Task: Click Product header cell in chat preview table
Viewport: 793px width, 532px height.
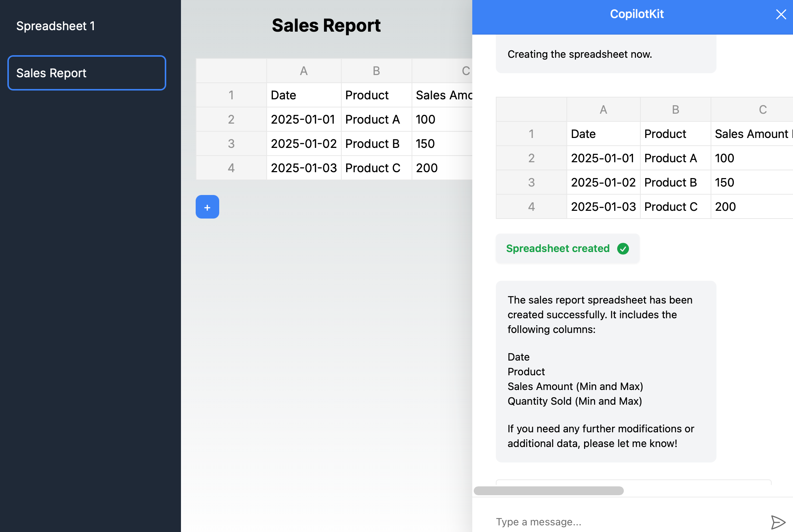Action: click(676, 134)
